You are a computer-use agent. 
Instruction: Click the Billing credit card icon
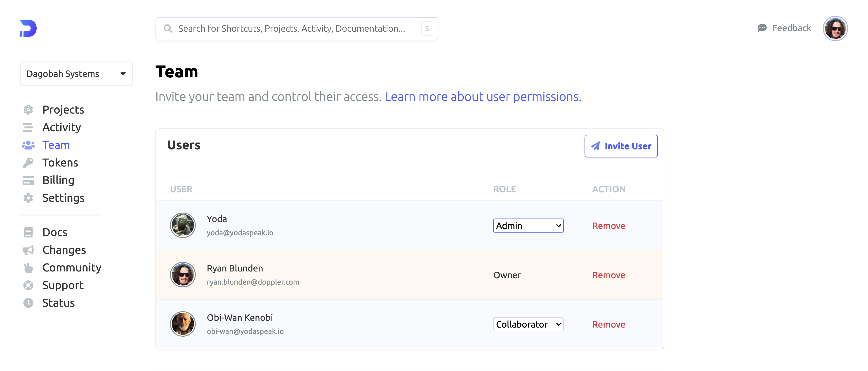pos(28,181)
